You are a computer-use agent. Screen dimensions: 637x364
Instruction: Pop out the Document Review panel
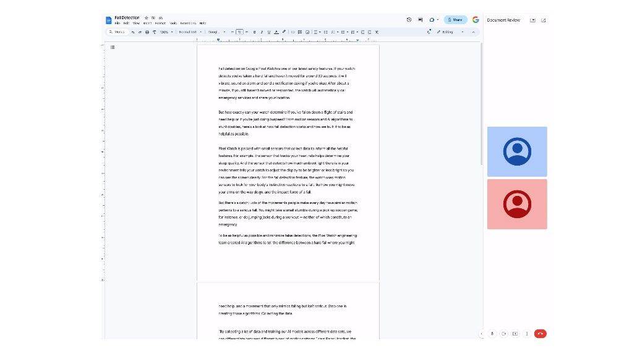(543, 20)
